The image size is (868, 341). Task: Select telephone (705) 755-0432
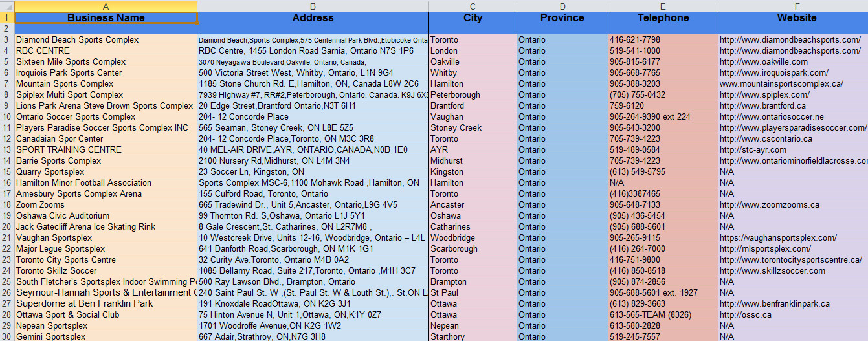pos(663,95)
